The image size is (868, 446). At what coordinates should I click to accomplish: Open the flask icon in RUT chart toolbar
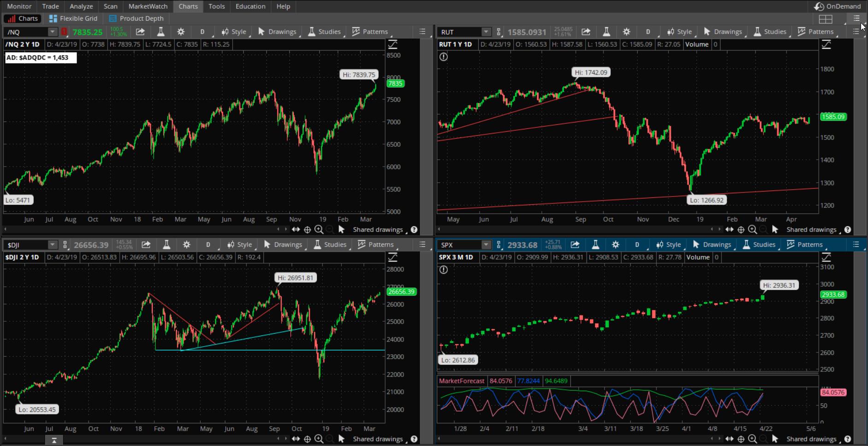606,32
